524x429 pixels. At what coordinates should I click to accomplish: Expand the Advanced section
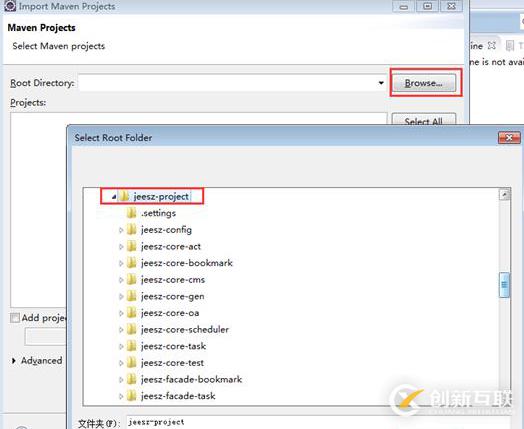pyautogui.click(x=14, y=361)
